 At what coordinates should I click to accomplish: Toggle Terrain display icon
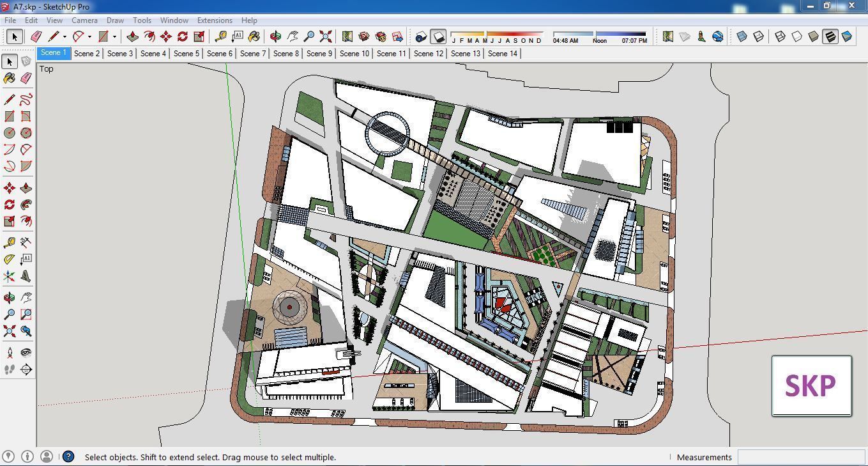coord(685,36)
